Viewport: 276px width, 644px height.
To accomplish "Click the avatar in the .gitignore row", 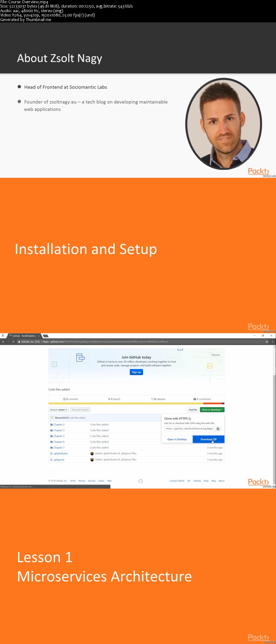I will (x=92, y=460).
